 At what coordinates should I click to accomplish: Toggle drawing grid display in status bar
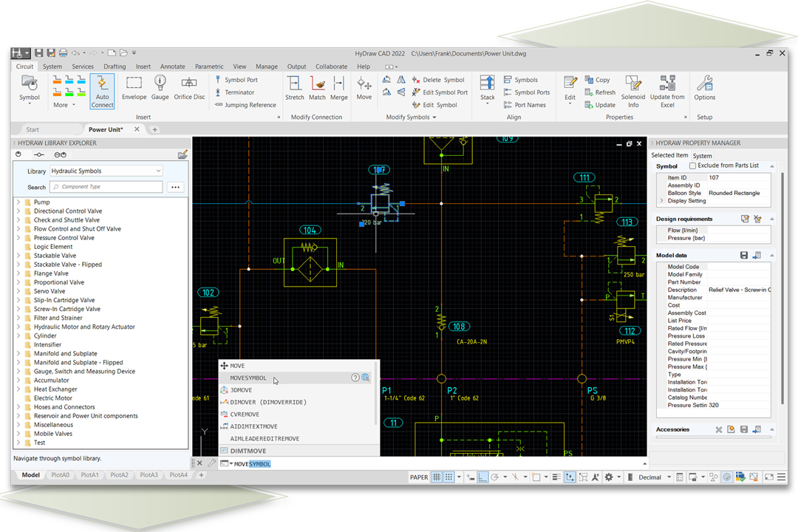(437, 477)
